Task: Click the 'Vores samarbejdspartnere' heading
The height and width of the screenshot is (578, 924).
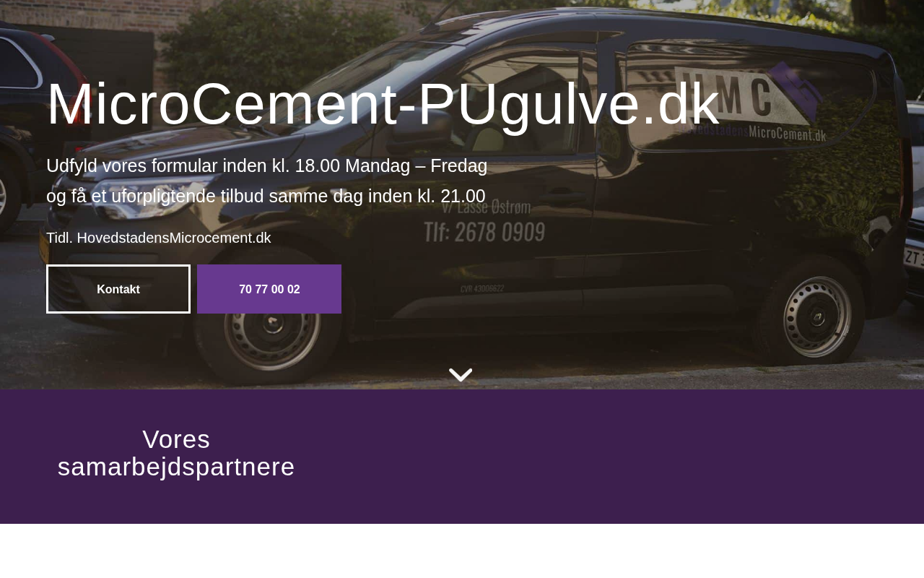Action: (176, 453)
